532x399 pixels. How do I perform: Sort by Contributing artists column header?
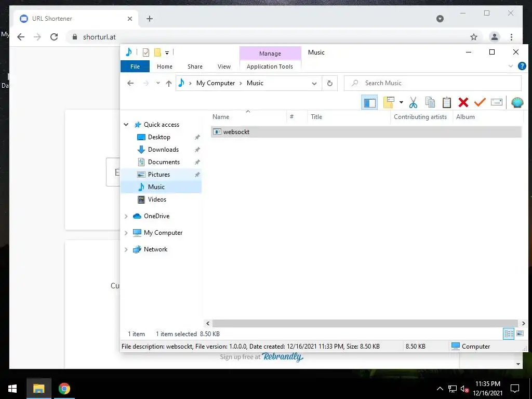point(421,117)
